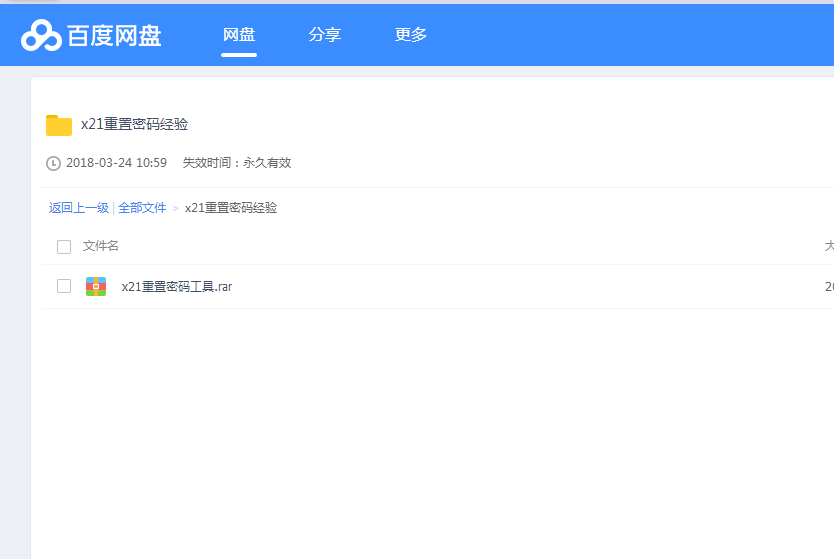Toggle the select-all checkbox beside 文件名

click(64, 247)
